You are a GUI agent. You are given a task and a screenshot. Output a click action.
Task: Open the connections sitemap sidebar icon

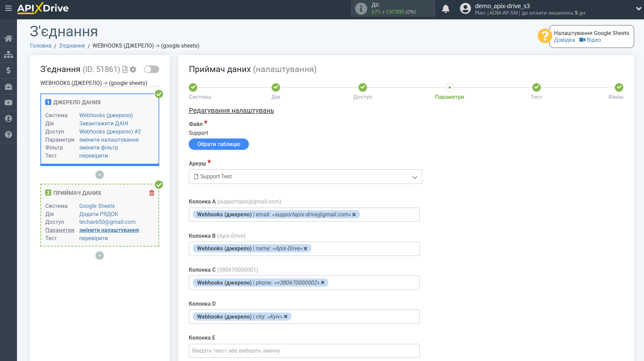[8, 54]
